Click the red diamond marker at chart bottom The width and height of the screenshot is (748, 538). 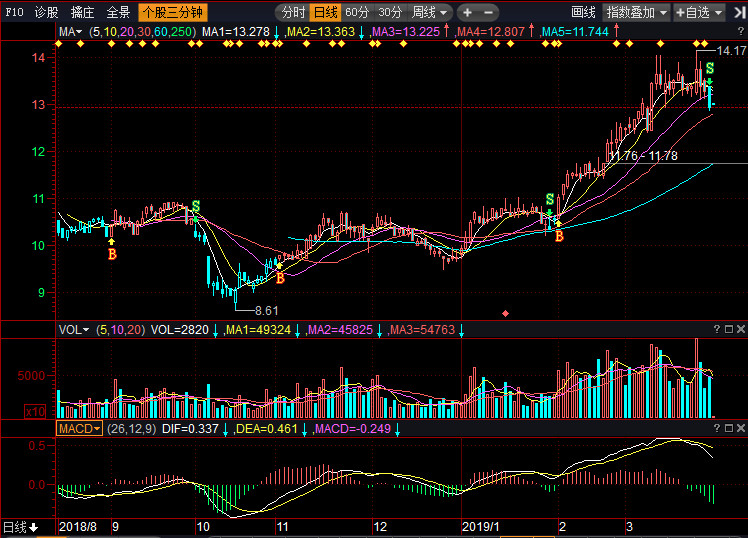pos(505,313)
